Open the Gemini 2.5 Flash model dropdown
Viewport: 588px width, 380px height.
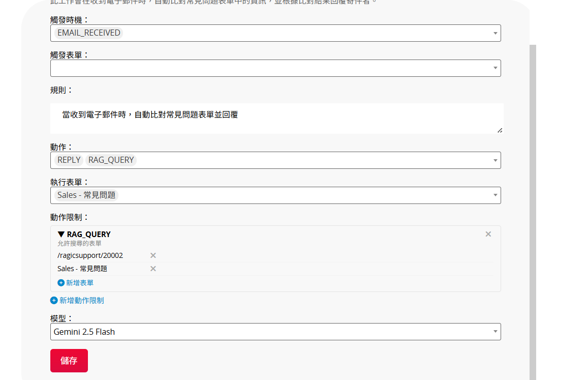click(x=275, y=332)
